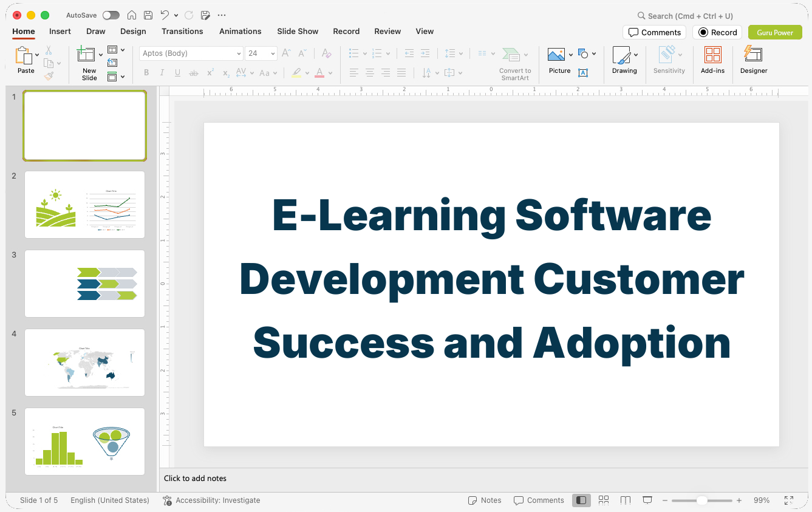Toggle Normal view button in status bar
Viewport: 812px width, 512px height.
point(581,500)
